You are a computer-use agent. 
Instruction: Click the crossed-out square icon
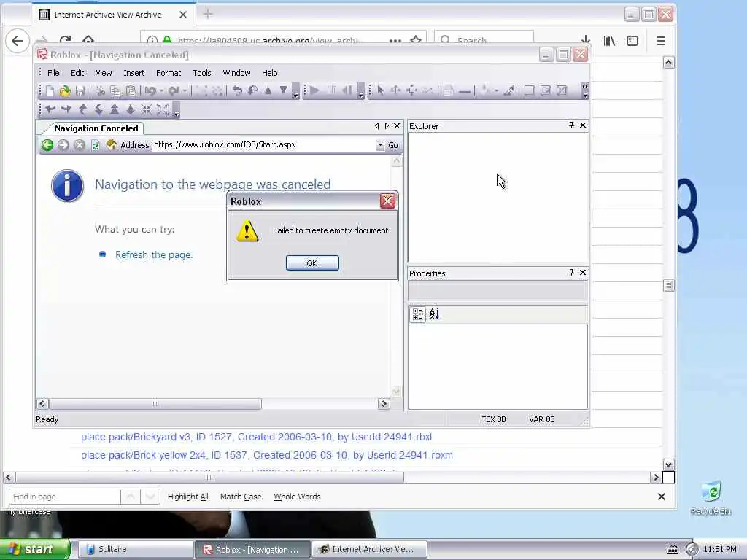(x=562, y=90)
